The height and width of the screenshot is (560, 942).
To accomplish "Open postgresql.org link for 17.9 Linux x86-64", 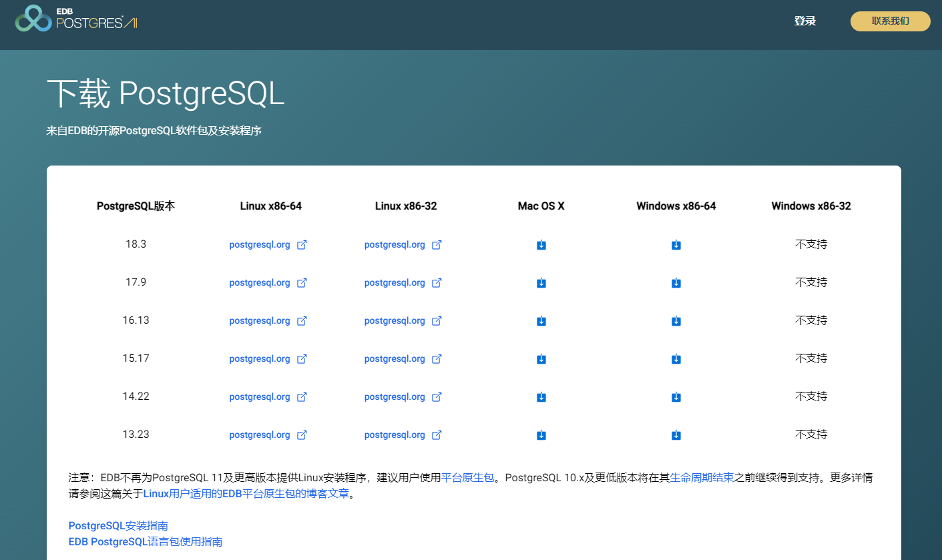I will pos(260,283).
